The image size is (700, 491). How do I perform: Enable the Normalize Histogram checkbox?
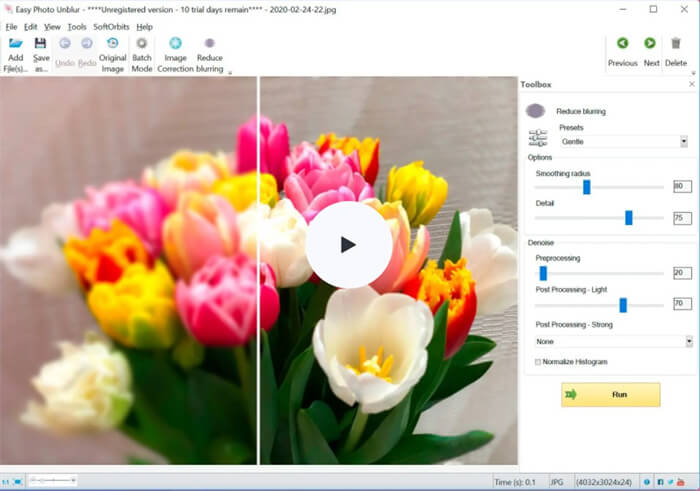pyautogui.click(x=538, y=362)
